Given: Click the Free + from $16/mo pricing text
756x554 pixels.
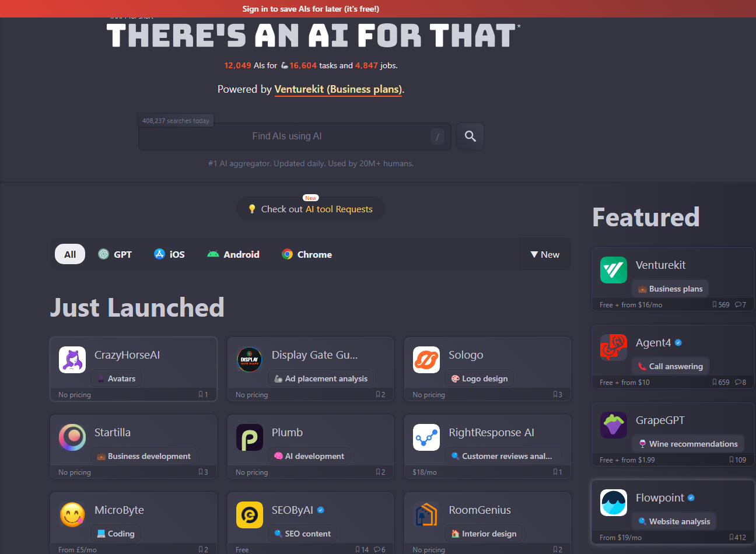Looking at the screenshot, I should [x=631, y=304].
